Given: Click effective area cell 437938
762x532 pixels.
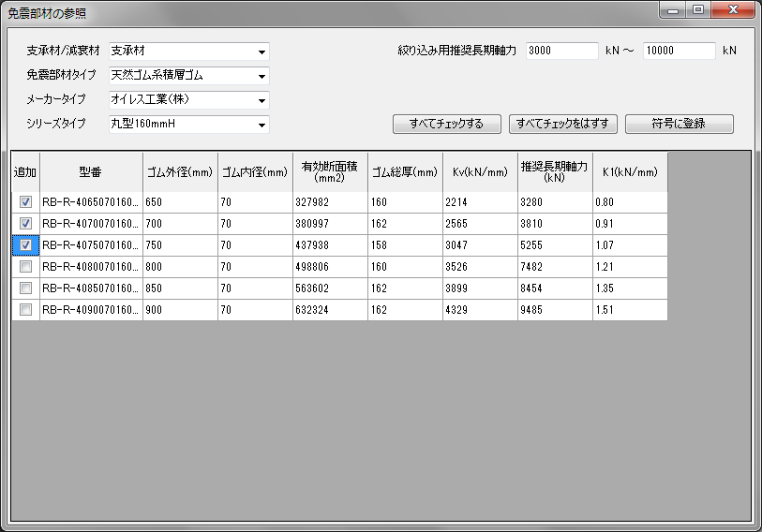Looking at the screenshot, I should coord(331,245).
